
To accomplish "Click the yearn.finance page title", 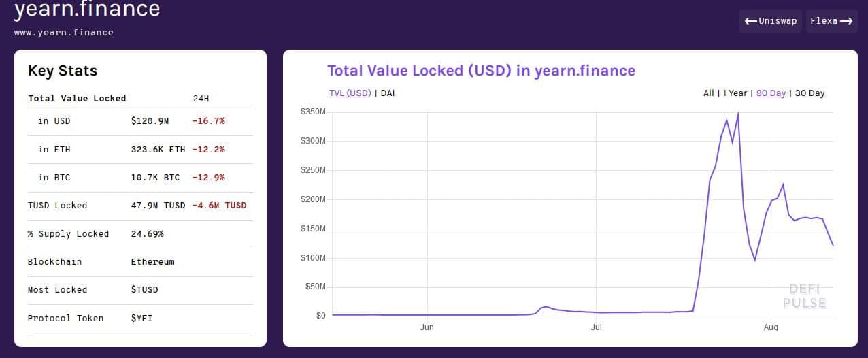I will pyautogui.click(x=87, y=10).
